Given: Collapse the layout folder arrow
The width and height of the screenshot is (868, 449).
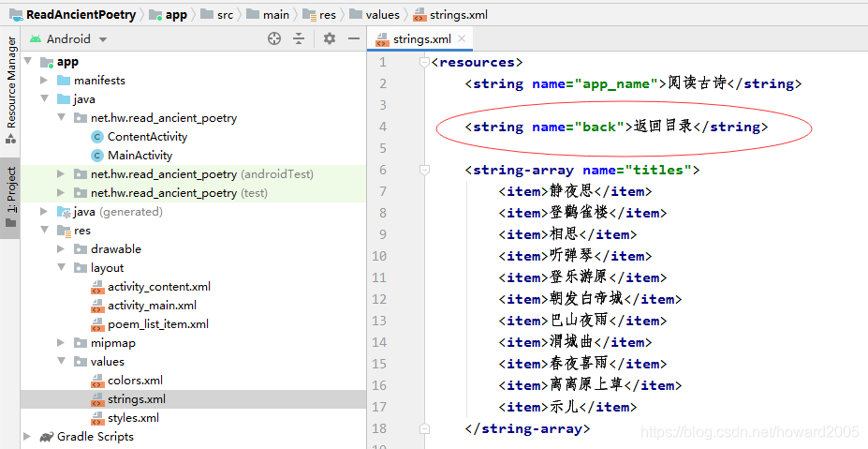Looking at the screenshot, I should [x=62, y=268].
